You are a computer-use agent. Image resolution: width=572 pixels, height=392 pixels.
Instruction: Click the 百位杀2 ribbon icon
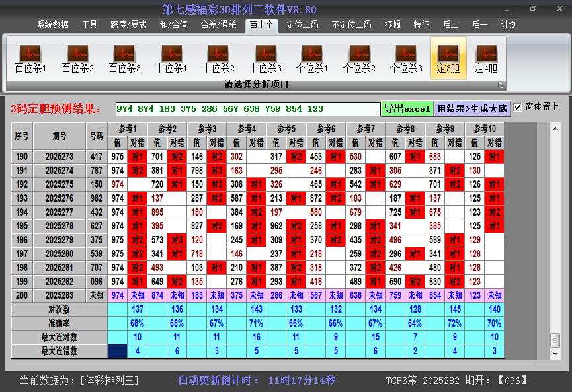point(77,58)
